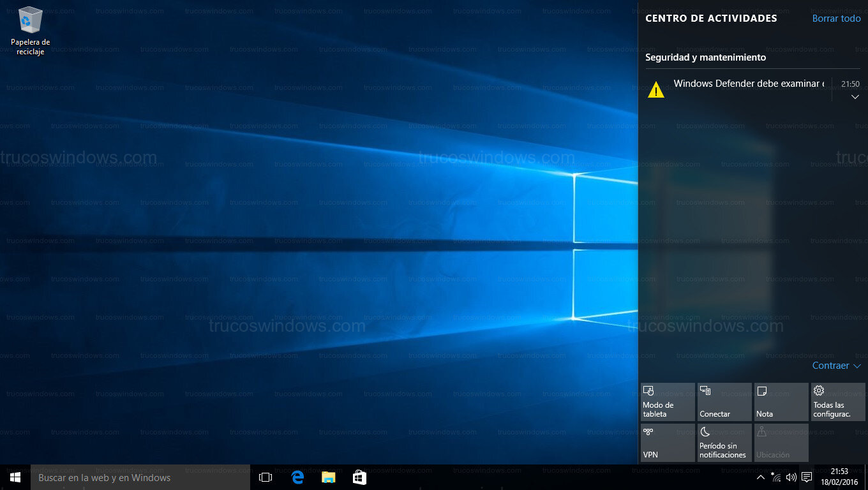Open Task View on the taskbar
Screen dimensions: 868x490
point(265,477)
